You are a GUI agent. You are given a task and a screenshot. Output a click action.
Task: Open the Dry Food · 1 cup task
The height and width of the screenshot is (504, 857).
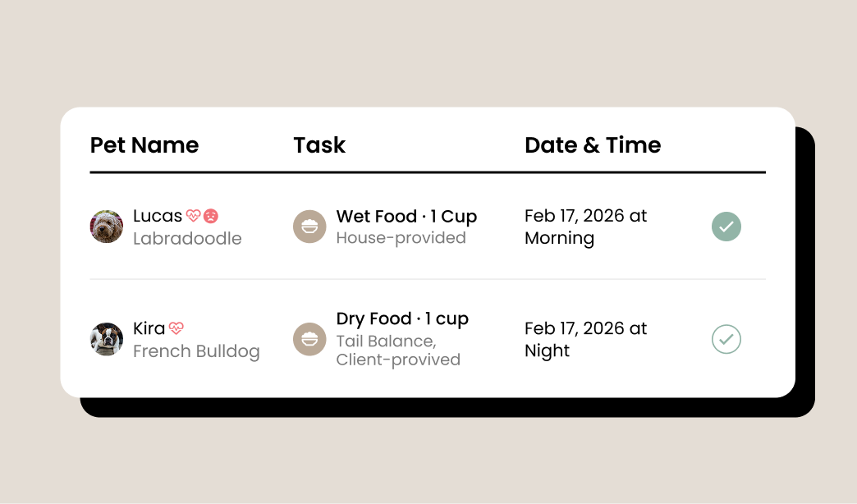(402, 318)
